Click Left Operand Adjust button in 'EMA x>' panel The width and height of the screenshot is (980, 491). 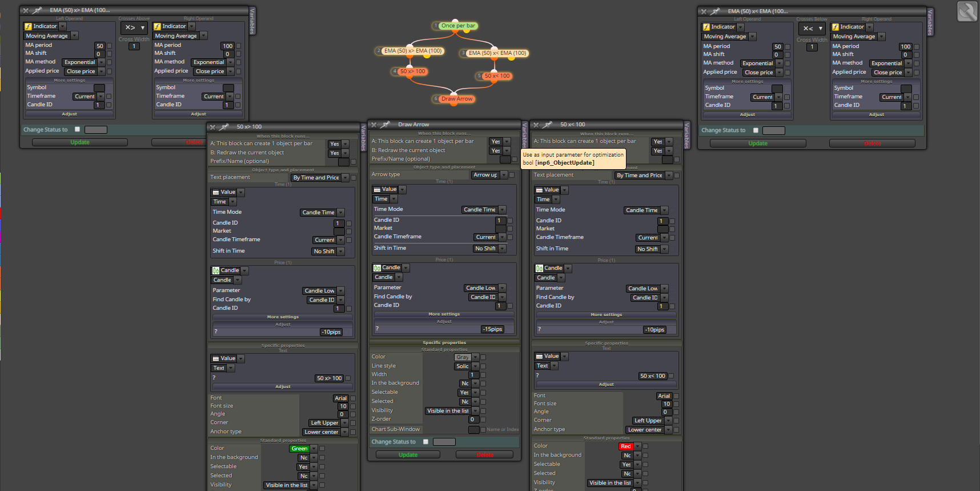69,114
